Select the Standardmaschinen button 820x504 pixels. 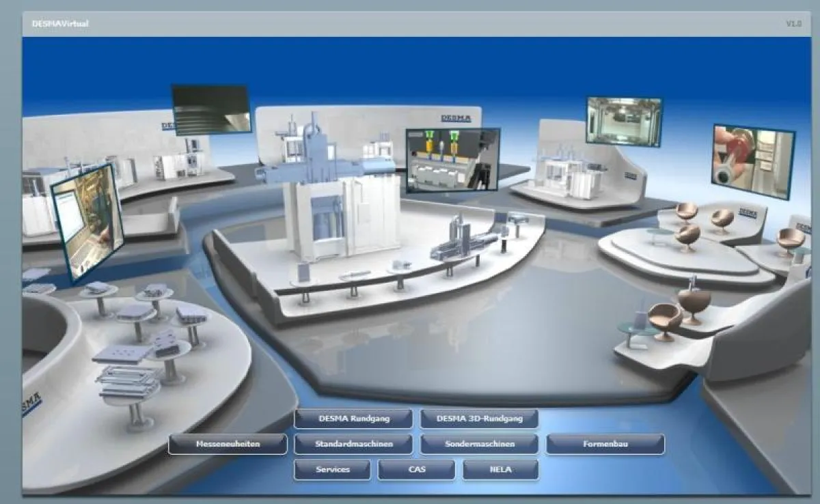[353, 444]
